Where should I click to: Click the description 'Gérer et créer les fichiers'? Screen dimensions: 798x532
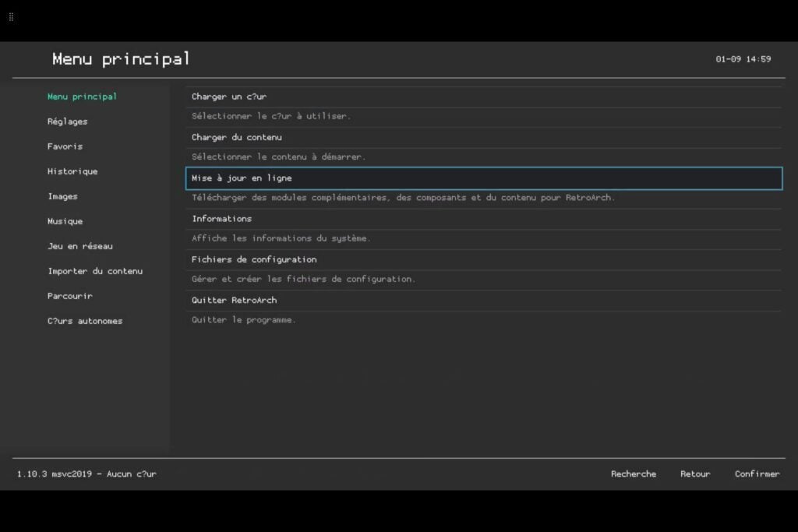(x=259, y=279)
